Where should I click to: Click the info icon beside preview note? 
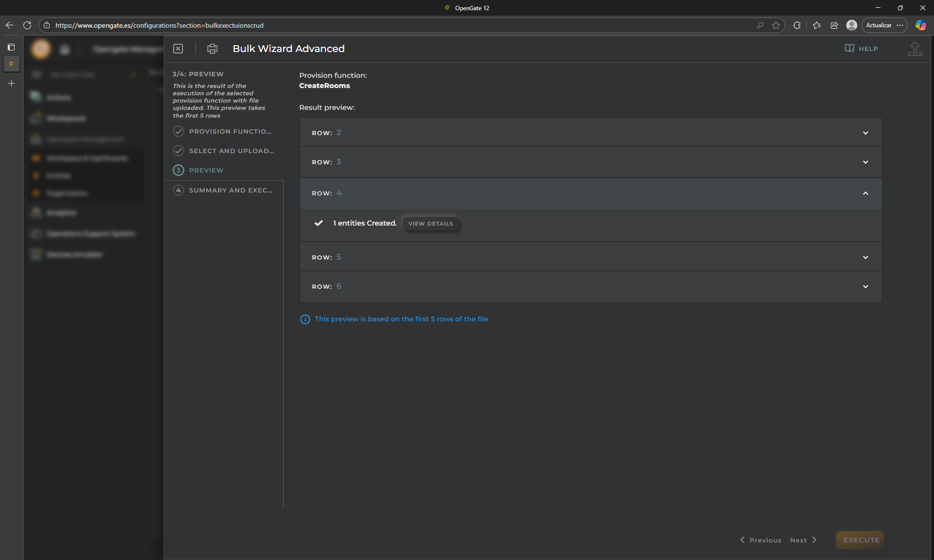(x=305, y=319)
